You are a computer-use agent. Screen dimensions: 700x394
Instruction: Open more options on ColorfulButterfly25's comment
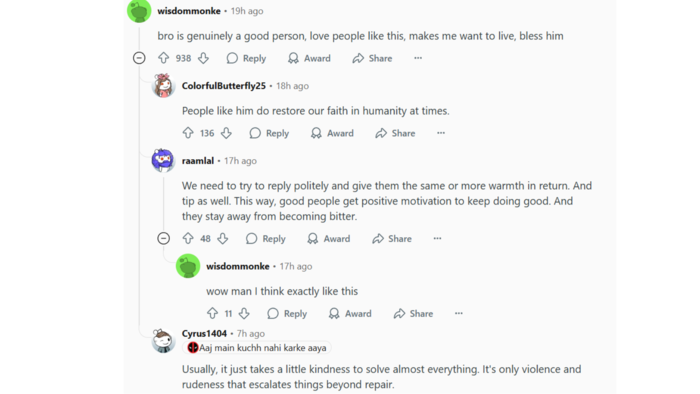coord(441,133)
